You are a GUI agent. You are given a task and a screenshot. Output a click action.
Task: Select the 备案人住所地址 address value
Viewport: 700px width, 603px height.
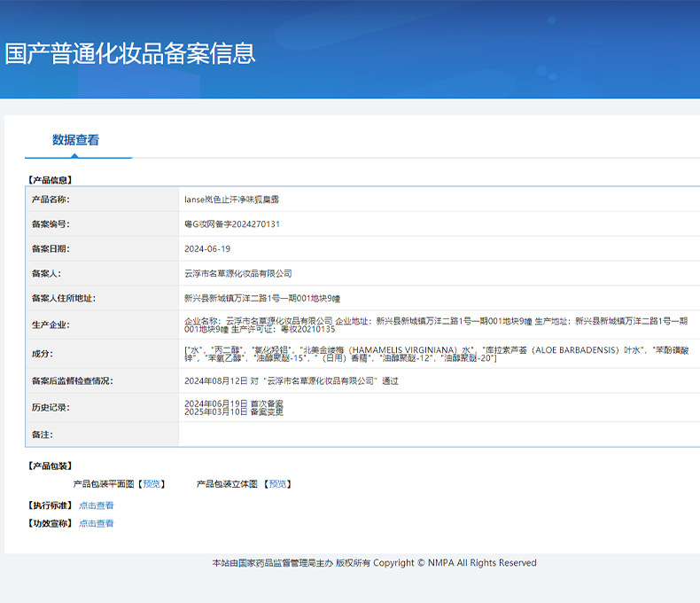point(262,298)
